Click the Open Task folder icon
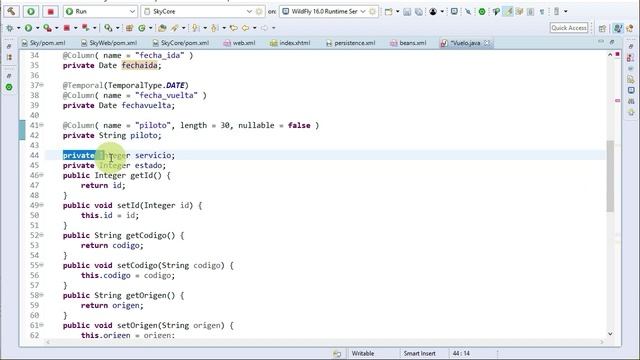The width and height of the screenshot is (640, 360). point(162,28)
